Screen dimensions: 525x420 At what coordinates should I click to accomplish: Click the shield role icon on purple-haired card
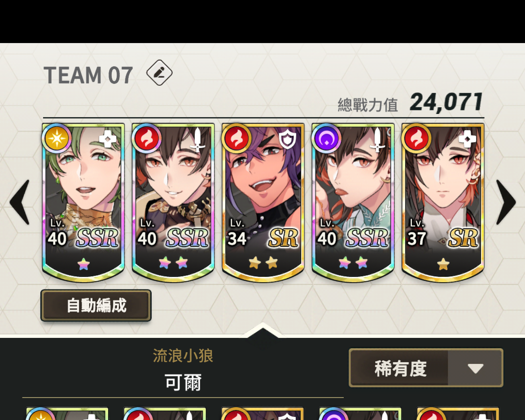pos(288,139)
